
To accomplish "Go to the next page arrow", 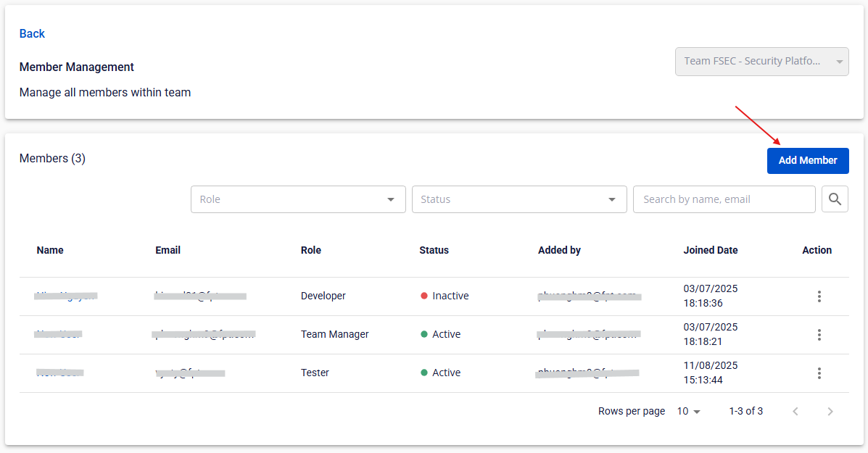I will 830,412.
